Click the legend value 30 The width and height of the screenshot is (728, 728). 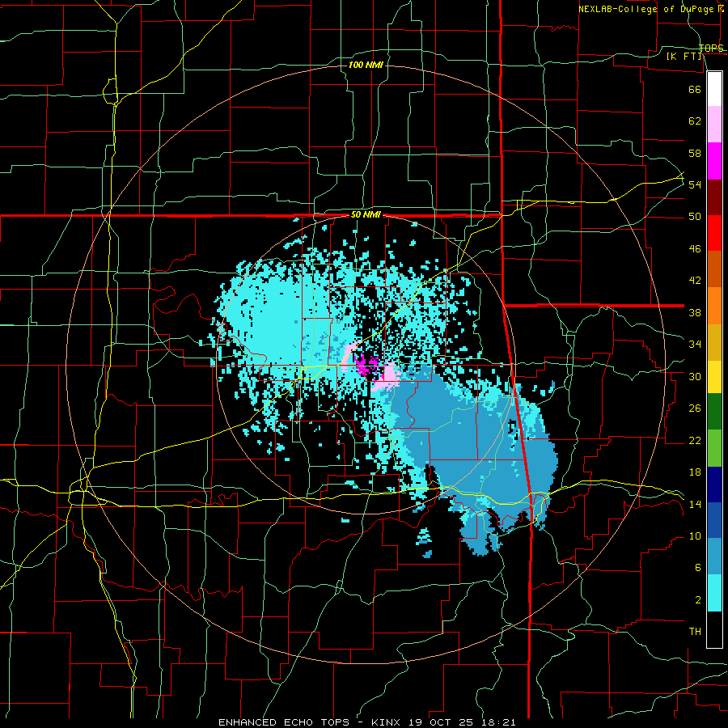coord(695,376)
